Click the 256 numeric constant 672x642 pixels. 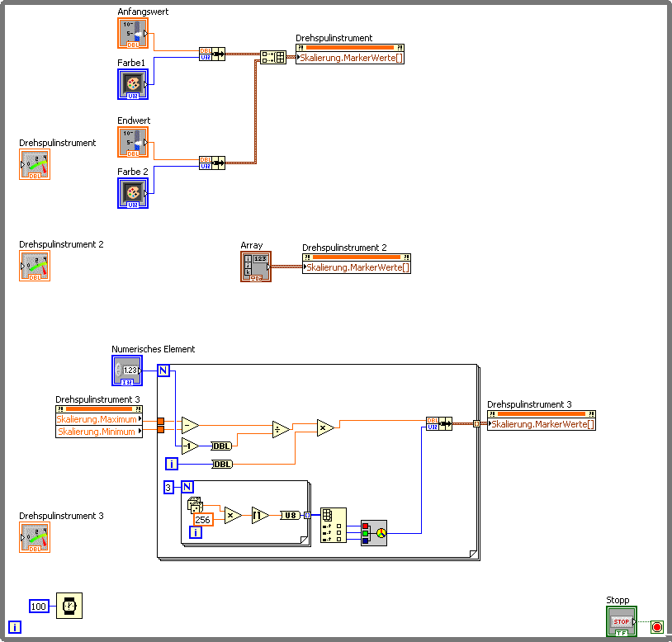203,520
